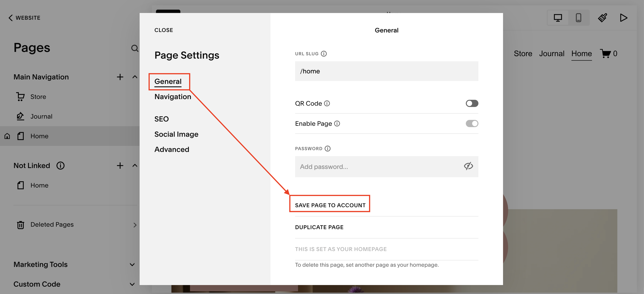Expand the Marketing Tools section
The image size is (644, 294).
[x=132, y=264]
